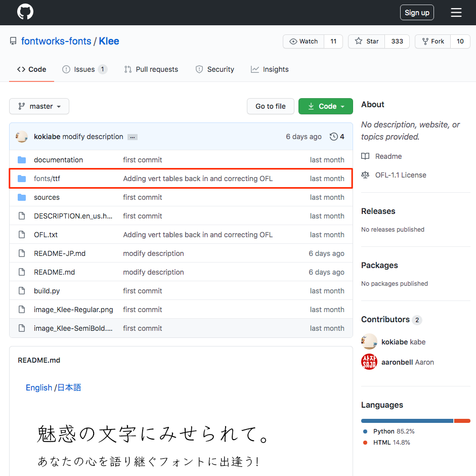The width and height of the screenshot is (476, 476).
Task: Click kokiabe avatar in latest commit
Action: tap(22, 137)
